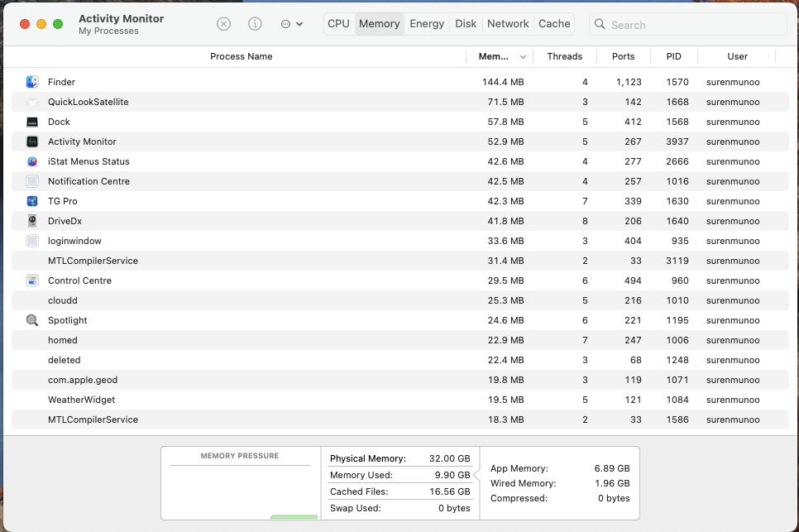799x532 pixels.
Task: Select the TG Pro process name
Action: coord(63,201)
